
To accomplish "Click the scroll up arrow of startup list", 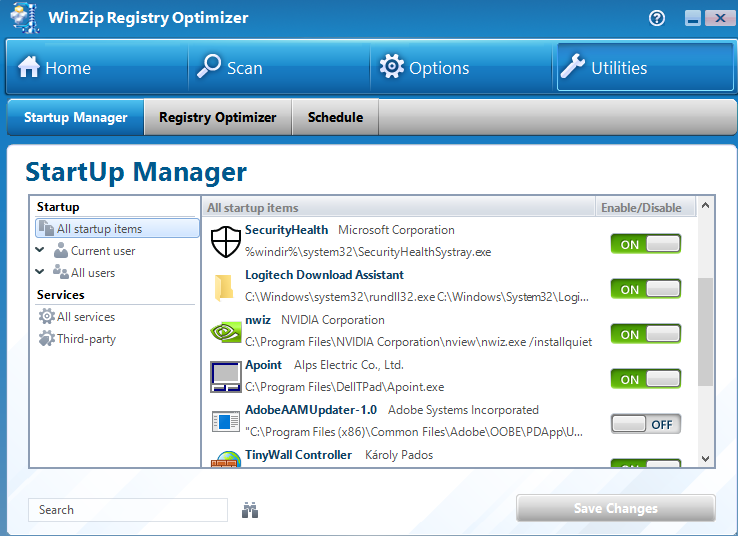I will pos(705,205).
